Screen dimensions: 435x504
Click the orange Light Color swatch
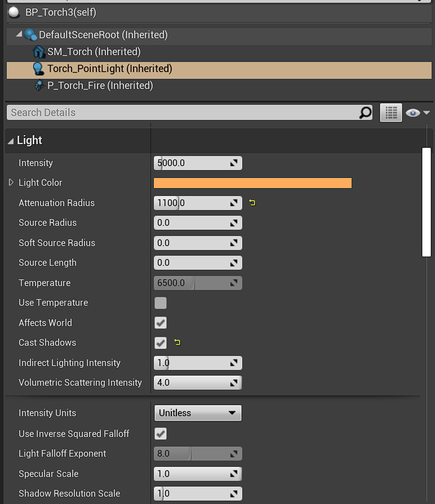pos(252,183)
